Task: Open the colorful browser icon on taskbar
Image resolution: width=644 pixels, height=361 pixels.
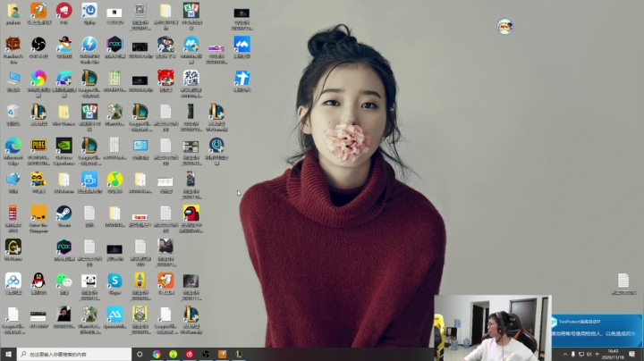Action: coord(157,354)
